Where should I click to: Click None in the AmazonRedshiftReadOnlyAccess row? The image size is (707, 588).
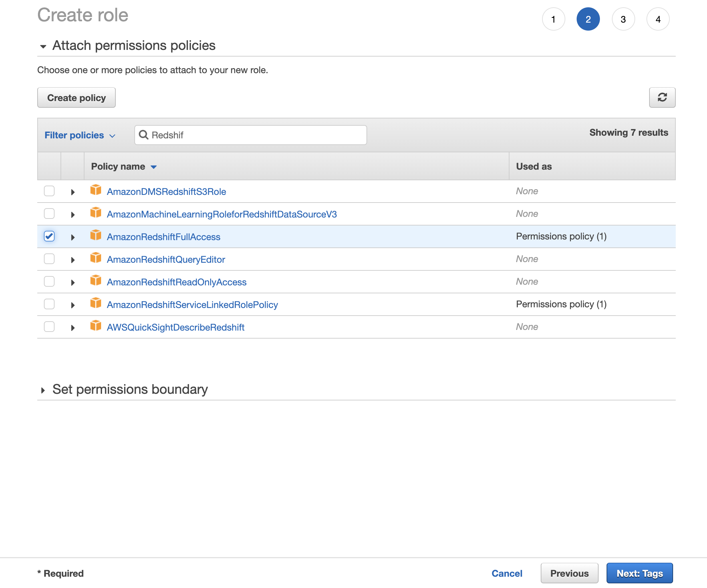(527, 281)
